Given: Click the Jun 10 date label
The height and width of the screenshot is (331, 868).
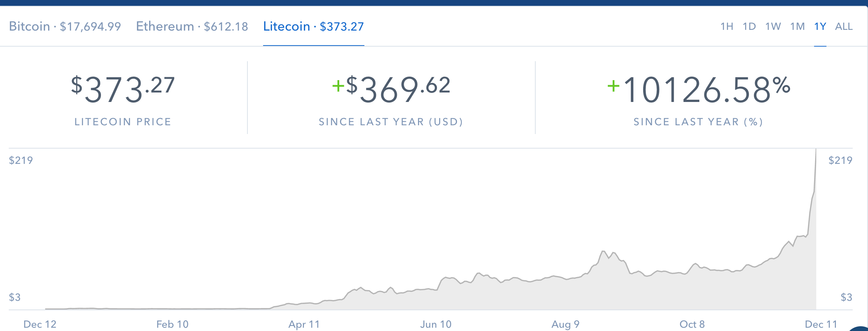Looking at the screenshot, I should (436, 324).
